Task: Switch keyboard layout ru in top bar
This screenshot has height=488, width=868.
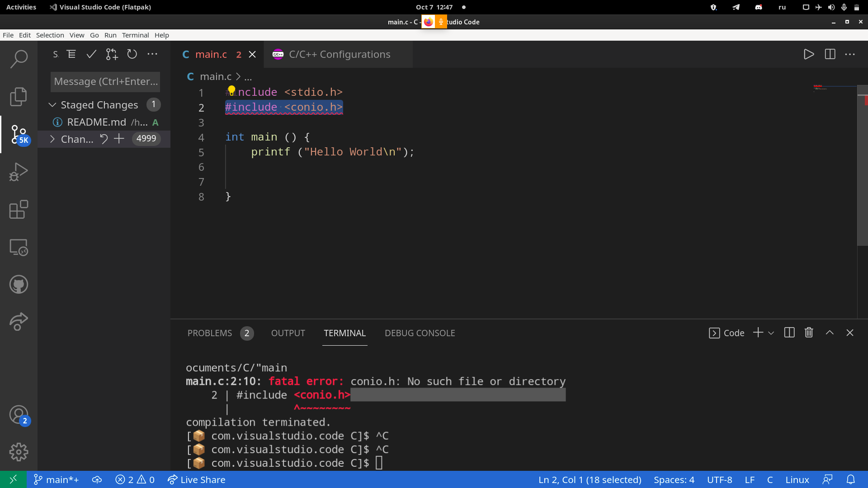Action: [782, 7]
